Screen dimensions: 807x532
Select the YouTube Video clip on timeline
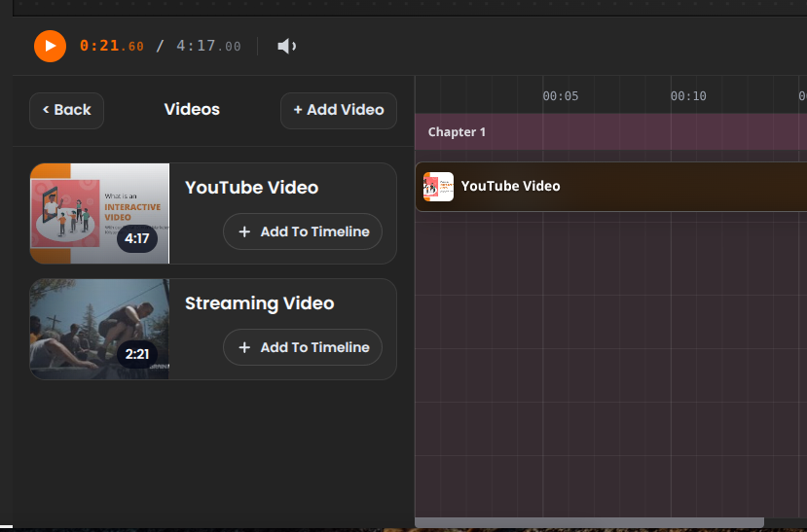[611, 187]
